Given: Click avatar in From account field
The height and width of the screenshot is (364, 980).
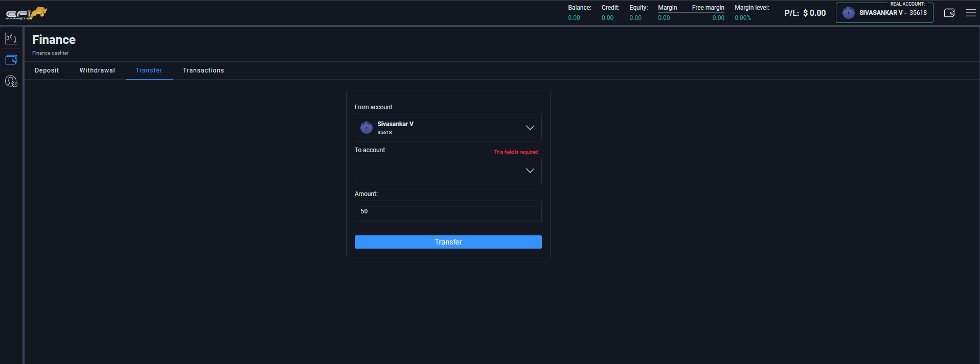Looking at the screenshot, I should coord(367,128).
